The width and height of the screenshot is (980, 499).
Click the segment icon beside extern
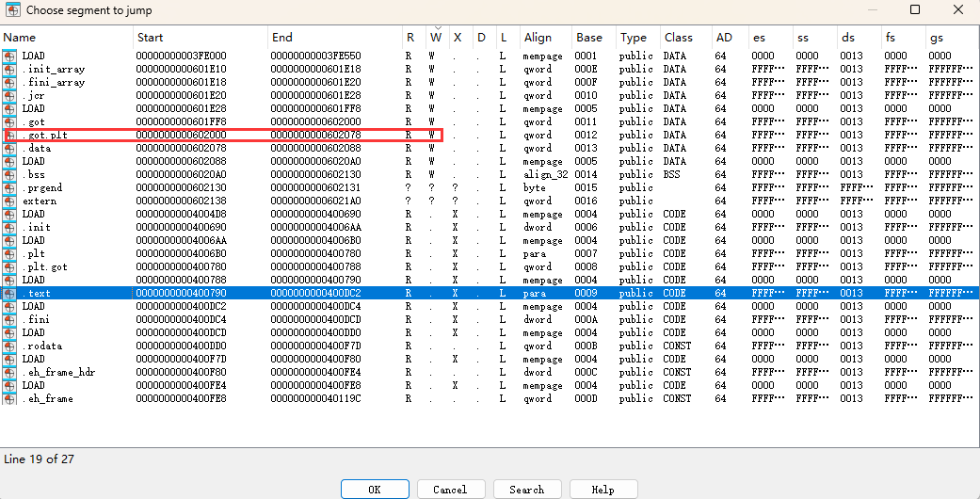[9, 201]
